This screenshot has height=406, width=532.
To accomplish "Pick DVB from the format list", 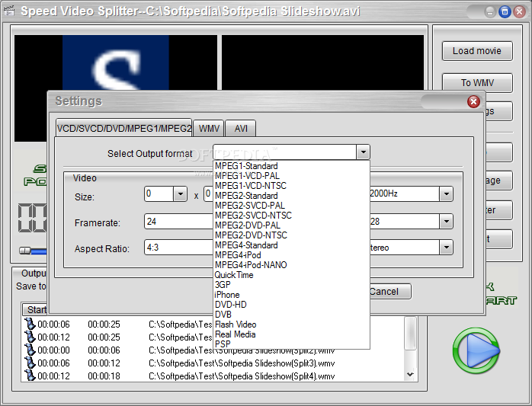I will pos(292,315).
